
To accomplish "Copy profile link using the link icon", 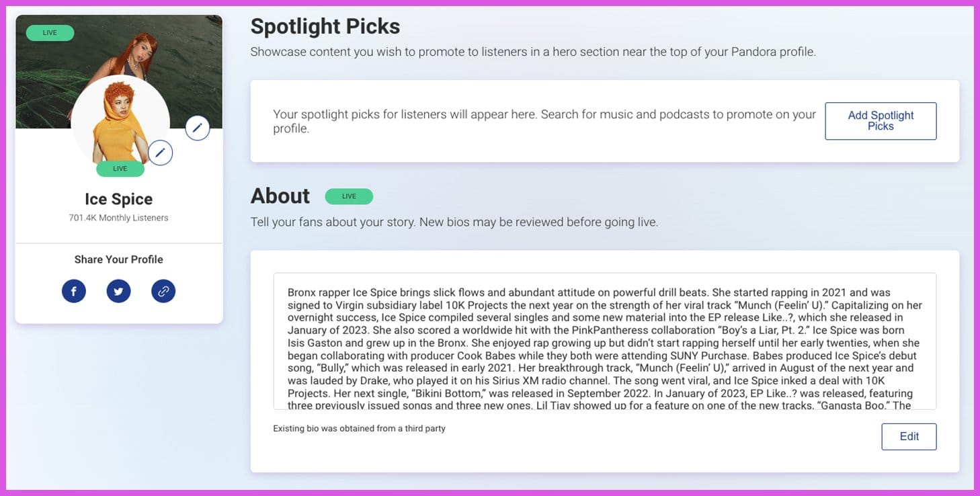I will (x=163, y=290).
